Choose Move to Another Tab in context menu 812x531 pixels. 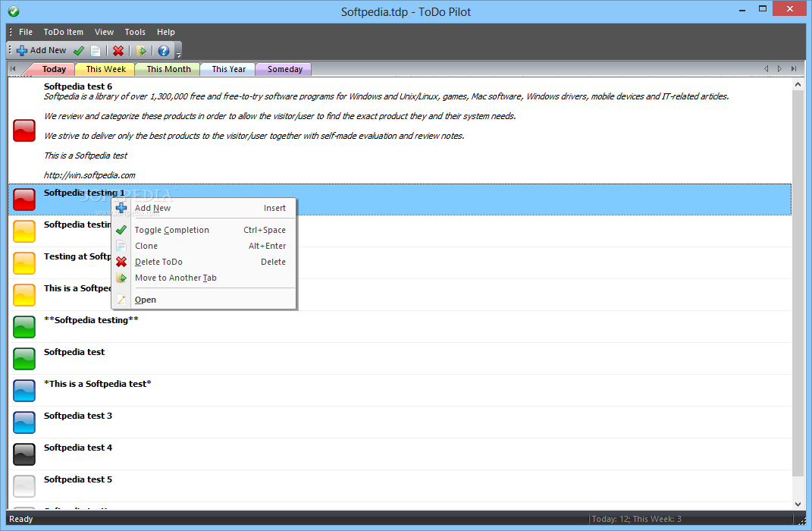tap(204, 278)
